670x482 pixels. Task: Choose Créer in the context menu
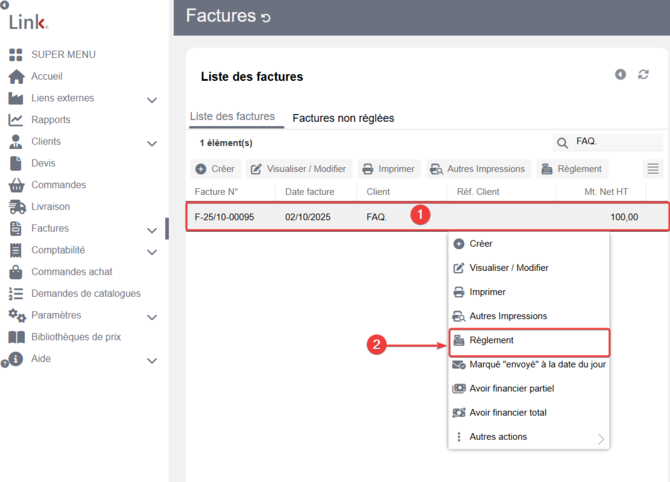click(529, 244)
